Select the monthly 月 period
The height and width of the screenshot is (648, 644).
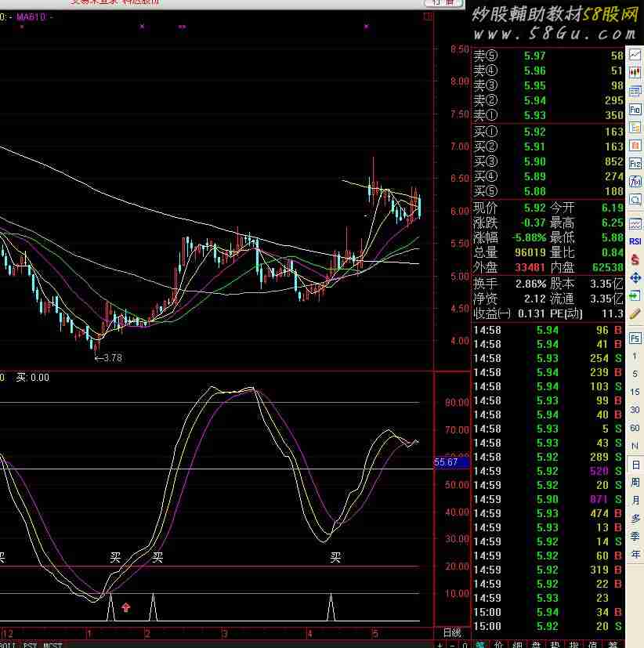(x=635, y=501)
